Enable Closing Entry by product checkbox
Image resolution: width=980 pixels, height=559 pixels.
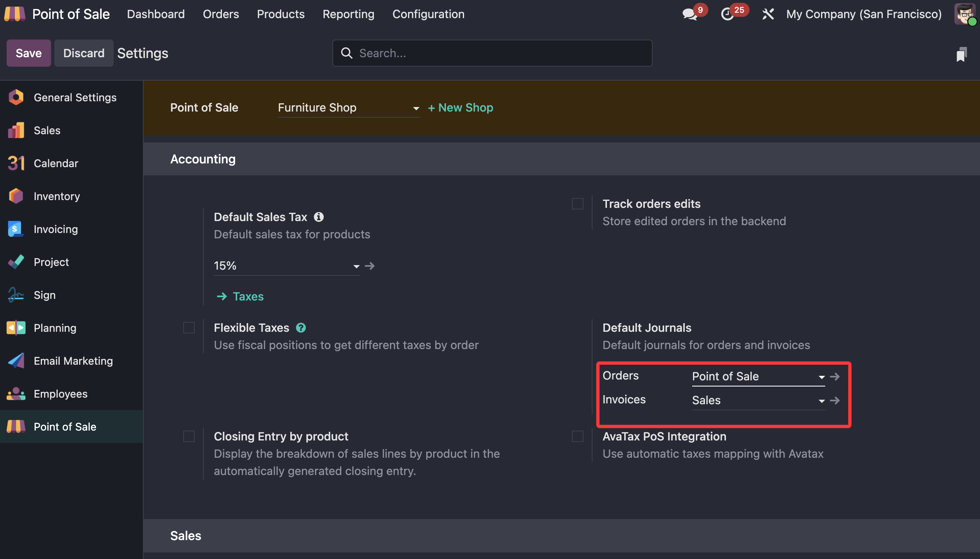[x=189, y=436]
